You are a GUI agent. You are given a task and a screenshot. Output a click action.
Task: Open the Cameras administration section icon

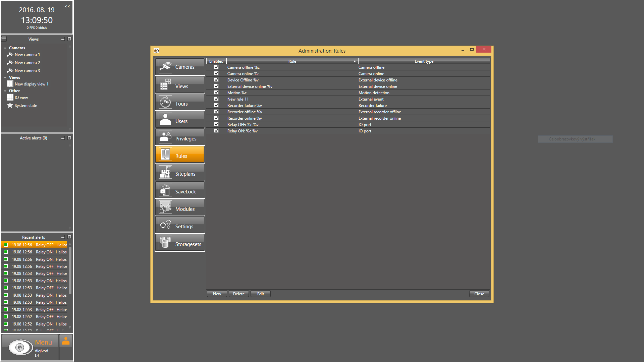point(165,67)
